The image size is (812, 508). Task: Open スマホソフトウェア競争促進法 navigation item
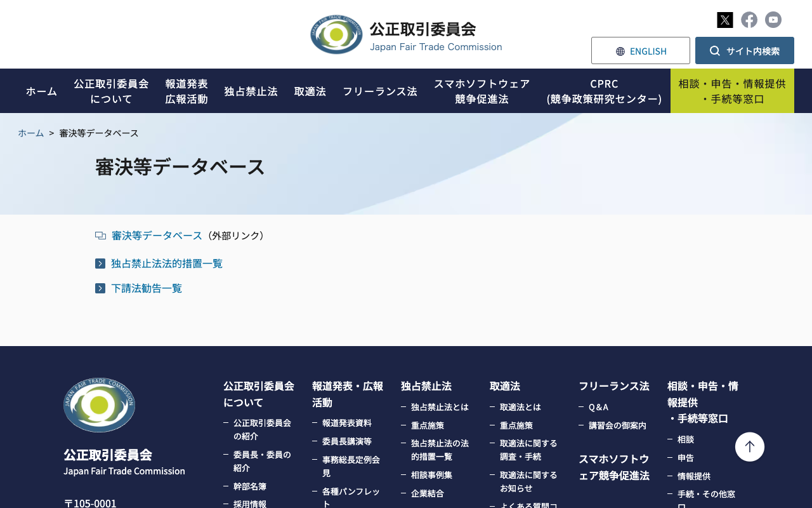pos(482,91)
